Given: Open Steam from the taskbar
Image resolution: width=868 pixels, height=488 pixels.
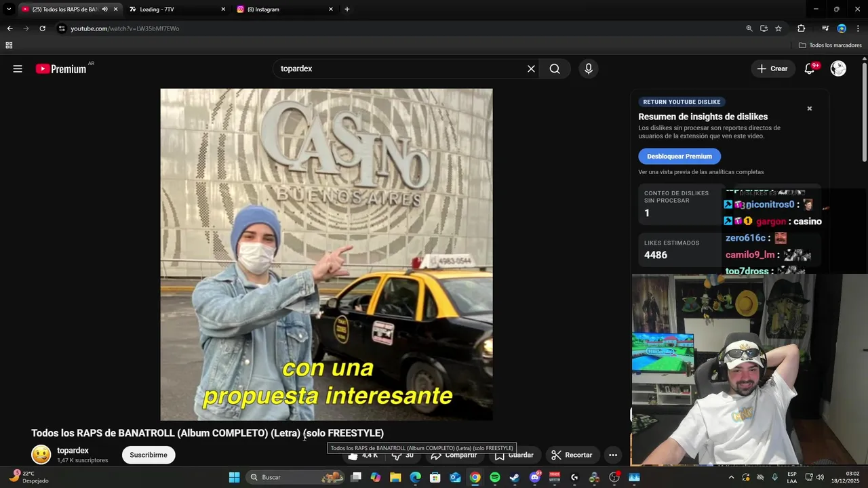Looking at the screenshot, I should point(515,477).
